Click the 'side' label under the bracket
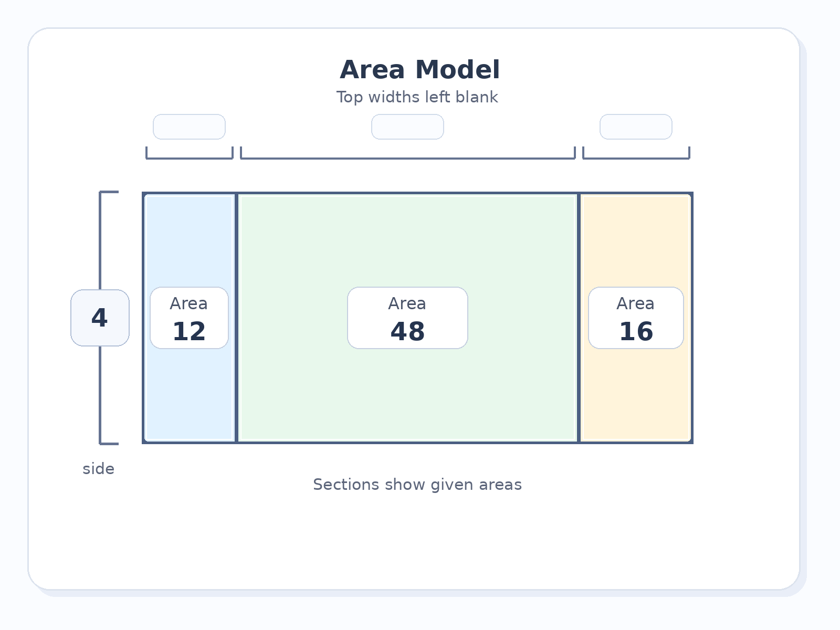The height and width of the screenshot is (630, 840). click(98, 469)
